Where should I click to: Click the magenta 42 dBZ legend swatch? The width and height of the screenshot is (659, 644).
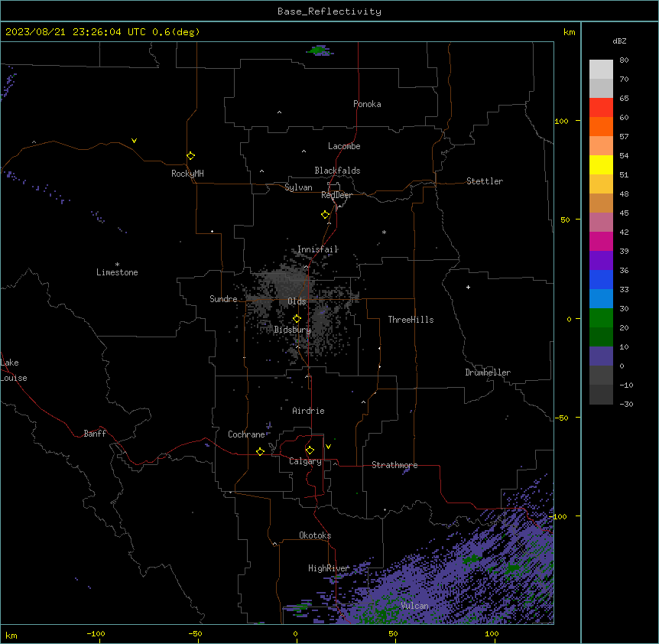click(x=601, y=241)
